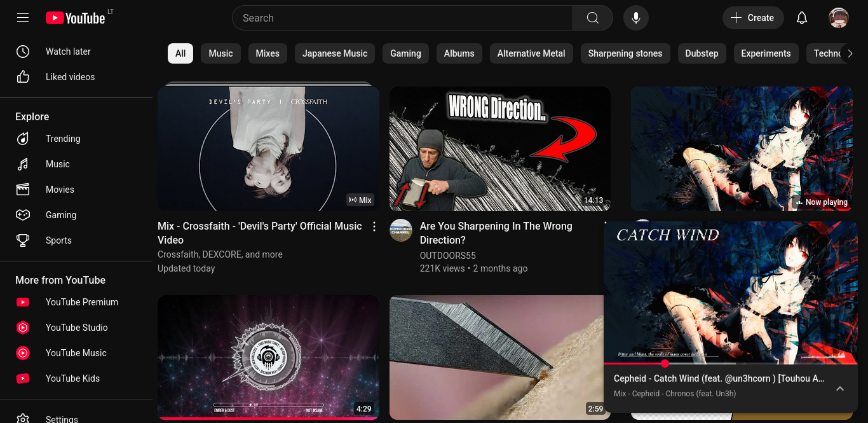The height and width of the screenshot is (423, 868).
Task: Click 'Mix - Cepheid - Chronos' playlist text
Action: coord(675,394)
